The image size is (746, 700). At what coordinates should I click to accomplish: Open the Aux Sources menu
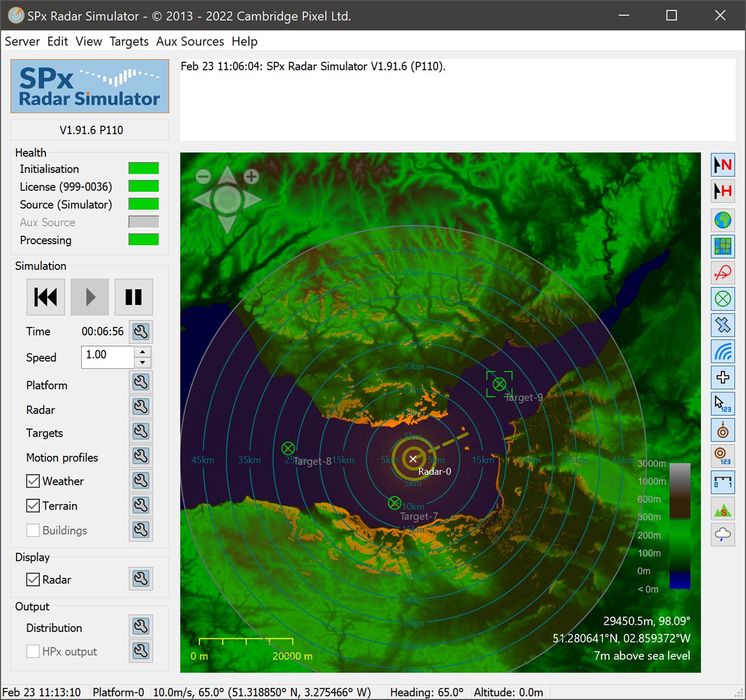pos(190,41)
